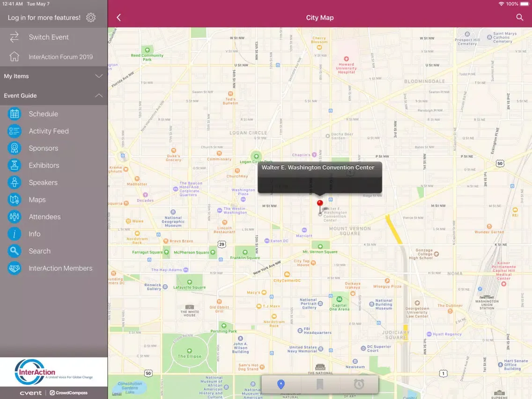Open the Speakers podium icon
Screen dimensions: 532x399
14,183
